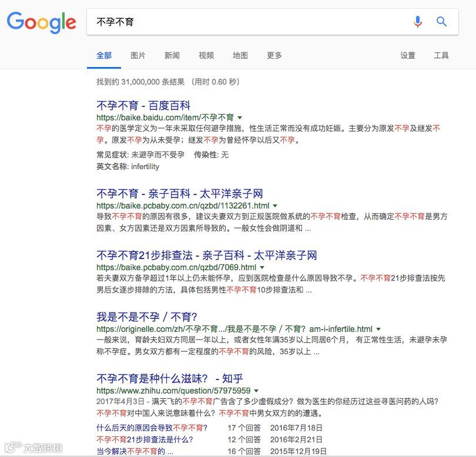Open sublink 什么后天的原因会导致不孕不育?
The width and height of the screenshot is (476, 457).
[x=152, y=428]
